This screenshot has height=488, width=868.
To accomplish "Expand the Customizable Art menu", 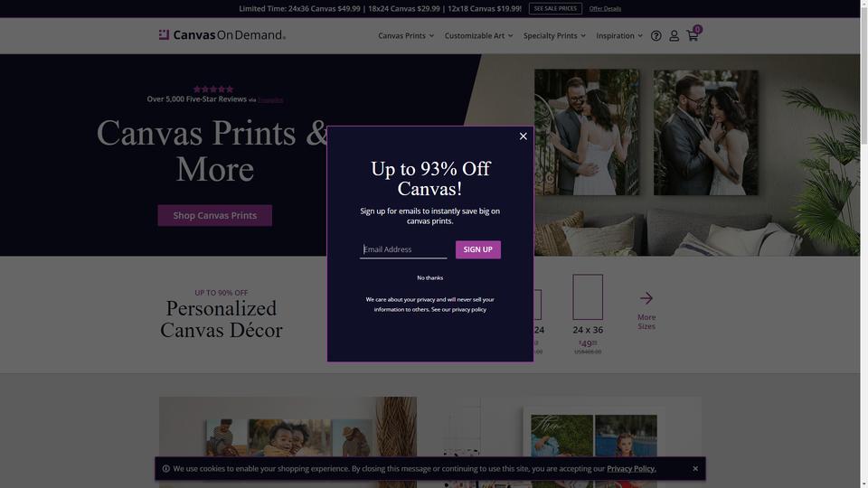I will coord(478,35).
